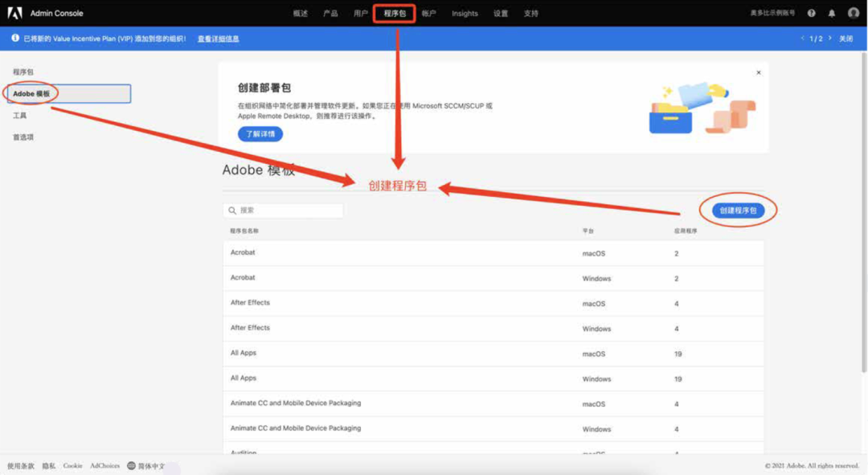Viewport: 868px width, 475px height.
Task: Select the All Apps Windows row
Action: (x=493, y=379)
